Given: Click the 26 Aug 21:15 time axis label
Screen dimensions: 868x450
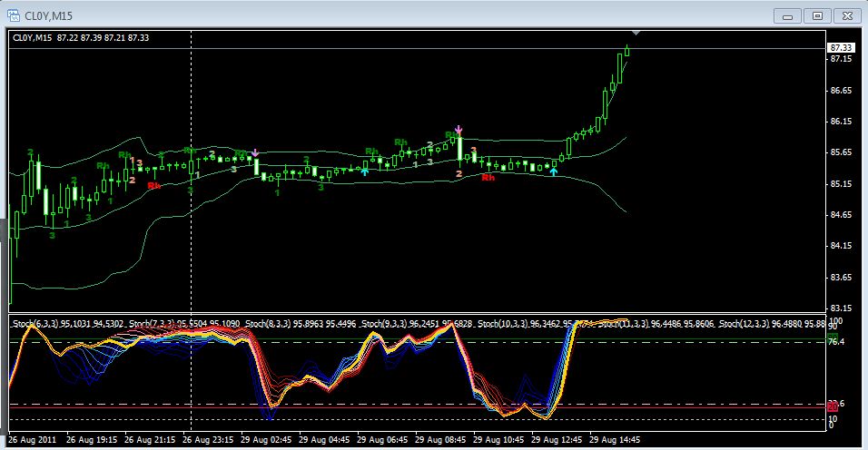Looking at the screenshot, I should pyautogui.click(x=150, y=440).
